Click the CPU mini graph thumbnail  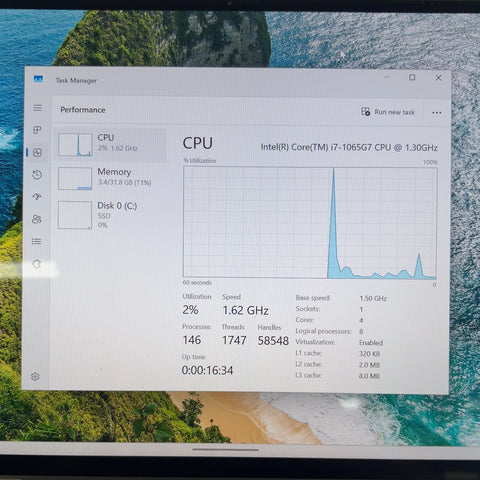[75, 145]
